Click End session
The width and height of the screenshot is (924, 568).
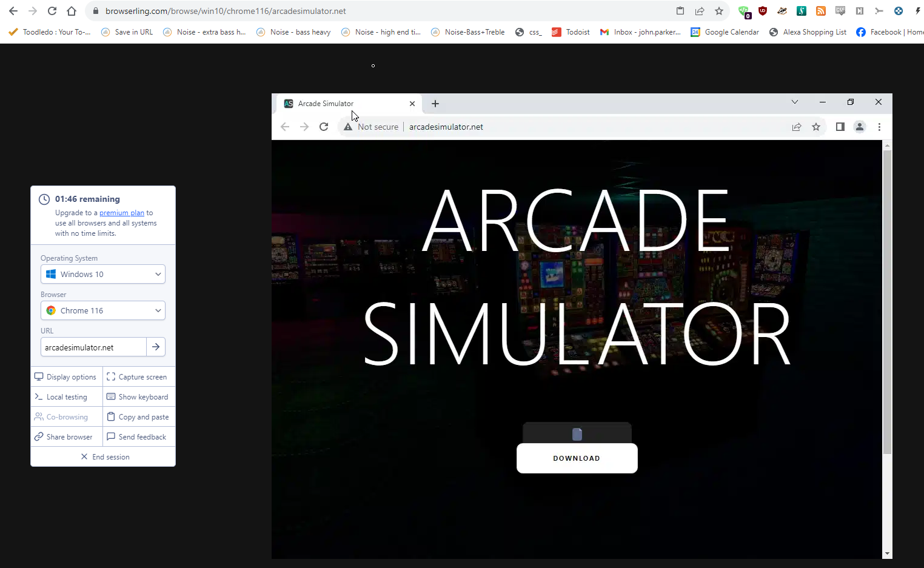104,457
